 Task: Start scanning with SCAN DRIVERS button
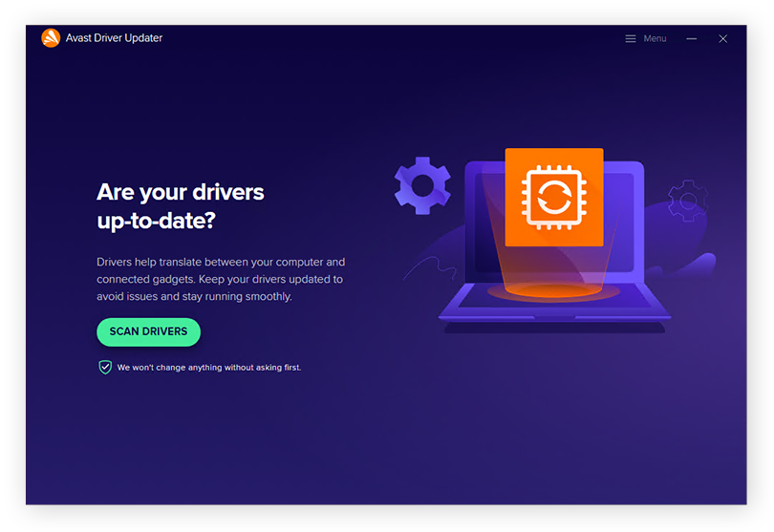(148, 331)
